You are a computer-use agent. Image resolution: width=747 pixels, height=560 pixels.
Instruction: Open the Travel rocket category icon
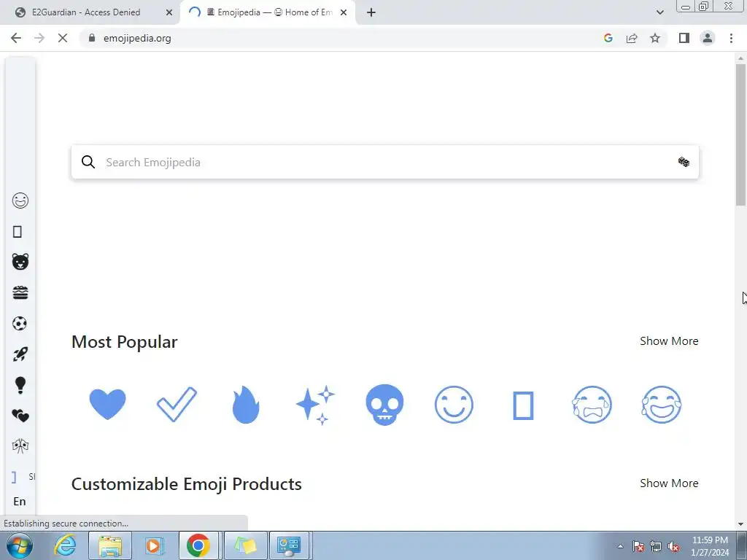pos(20,354)
